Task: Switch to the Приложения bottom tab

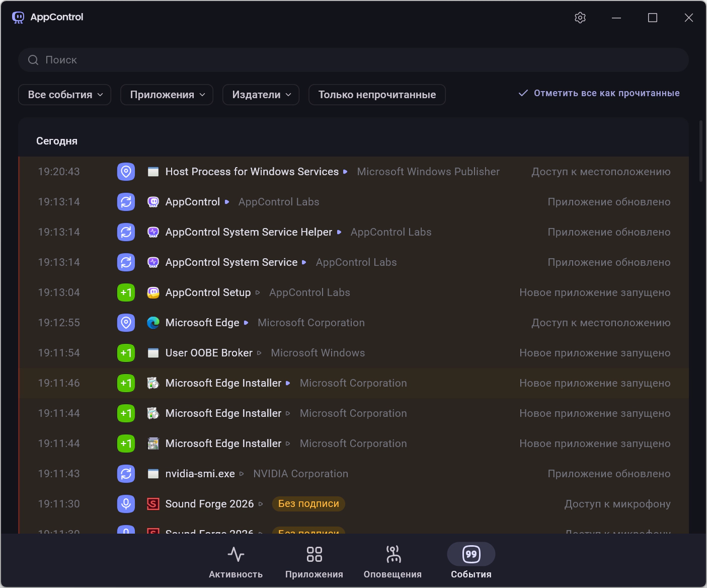Action: 314,561
